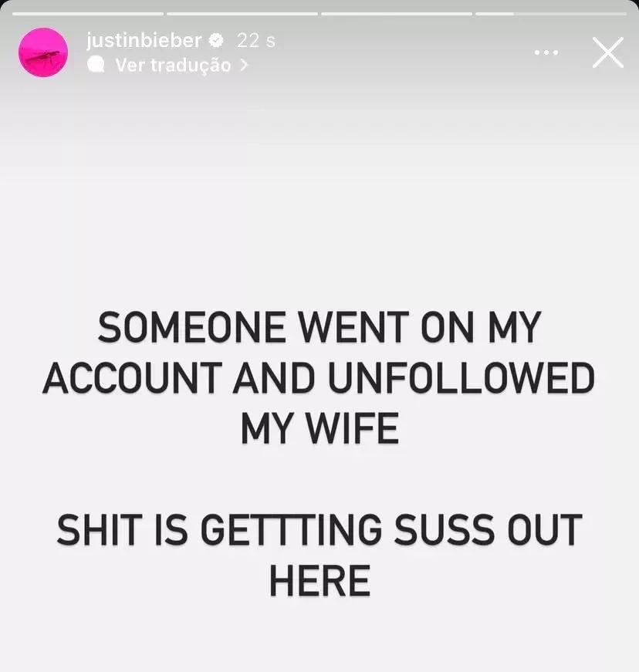Click the partially filled fourth progress segment
Screen dimensions: 639x672
(551, 14)
